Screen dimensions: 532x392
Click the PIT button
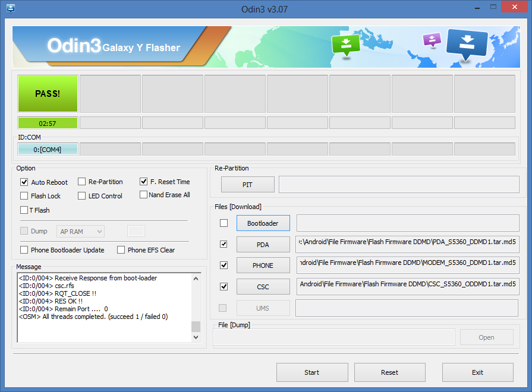click(x=248, y=185)
